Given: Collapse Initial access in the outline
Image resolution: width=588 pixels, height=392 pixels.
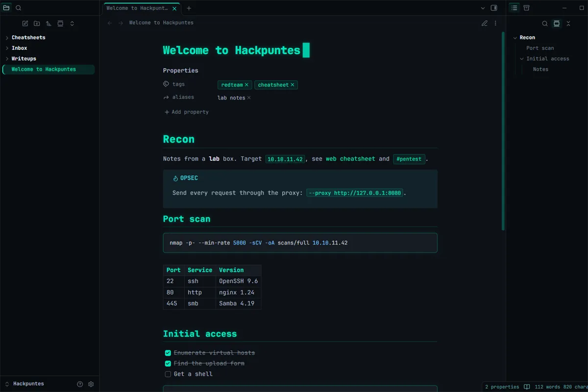Looking at the screenshot, I should click(522, 59).
